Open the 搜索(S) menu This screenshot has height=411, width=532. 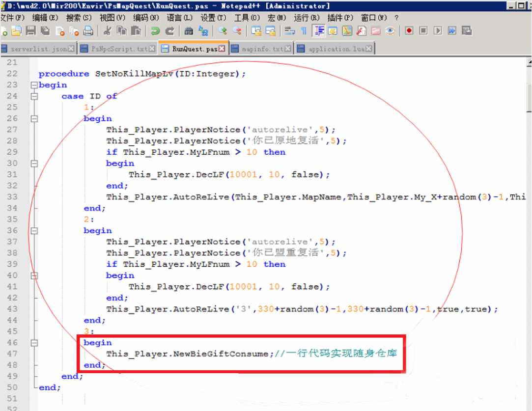tap(79, 18)
